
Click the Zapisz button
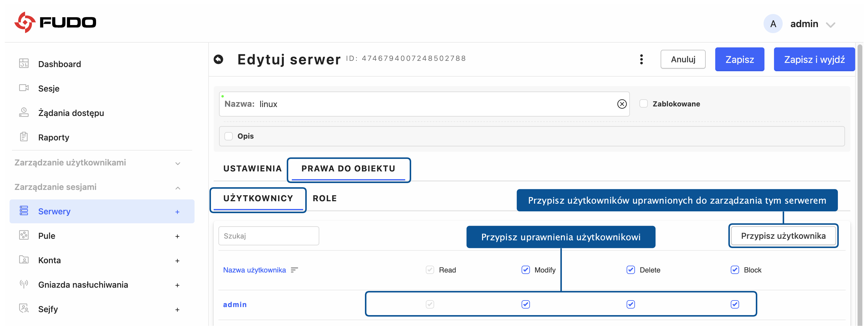(739, 59)
